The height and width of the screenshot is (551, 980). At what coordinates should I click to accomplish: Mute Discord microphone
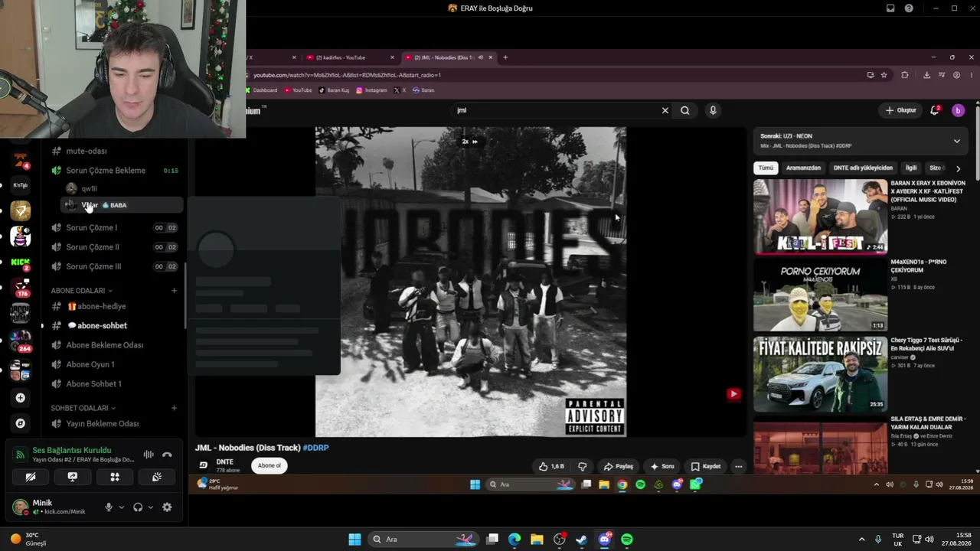tap(109, 507)
